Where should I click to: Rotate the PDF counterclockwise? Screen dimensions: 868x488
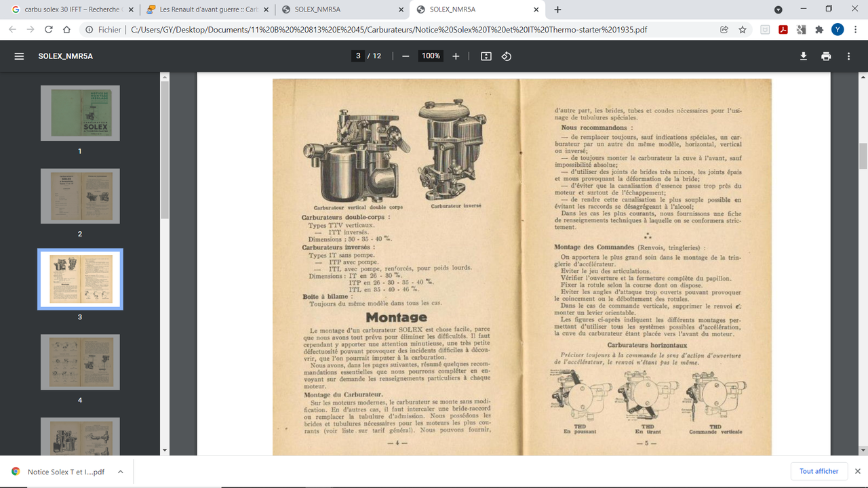(x=507, y=56)
